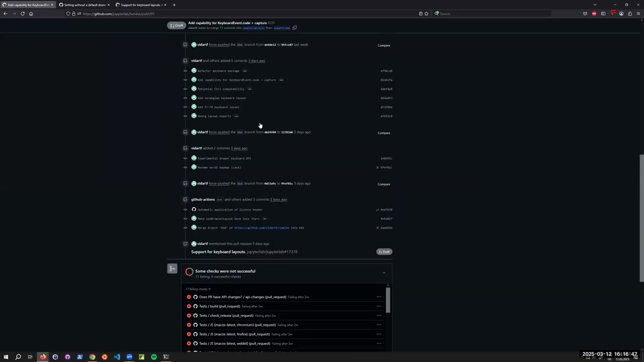Close the 'Setting without a default' tab
This screenshot has height=362, width=644.
pos(108,5)
